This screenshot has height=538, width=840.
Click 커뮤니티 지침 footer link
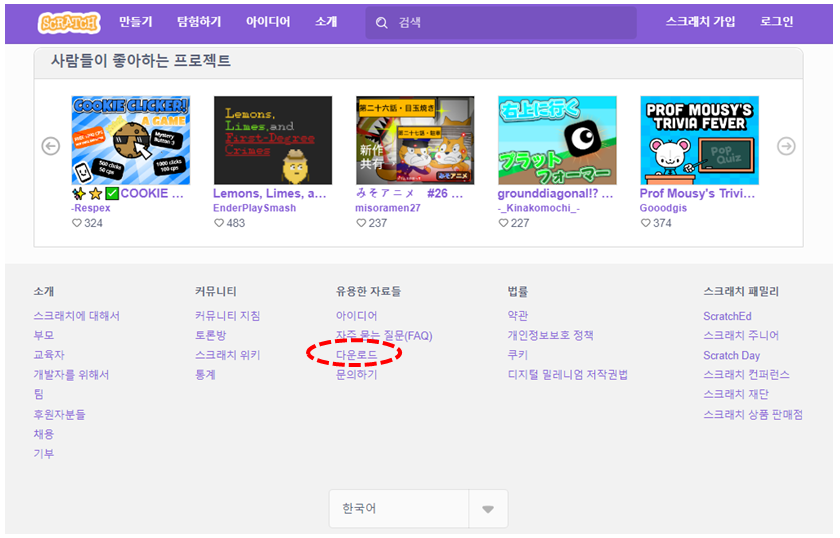click(x=228, y=316)
